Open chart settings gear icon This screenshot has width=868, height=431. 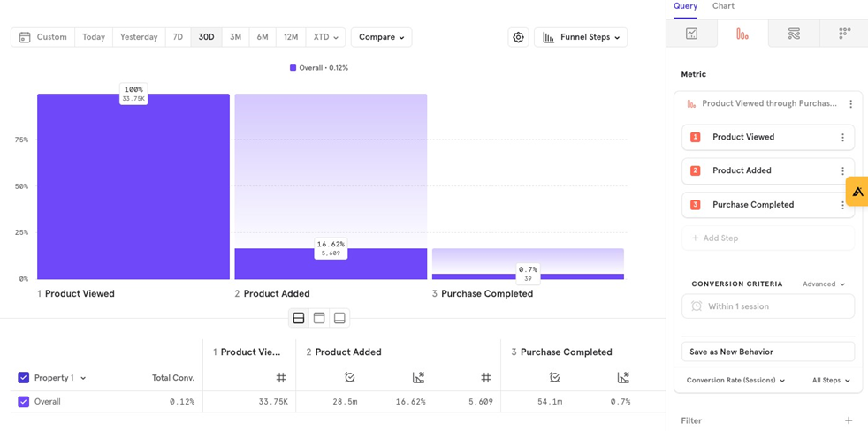[x=519, y=37]
